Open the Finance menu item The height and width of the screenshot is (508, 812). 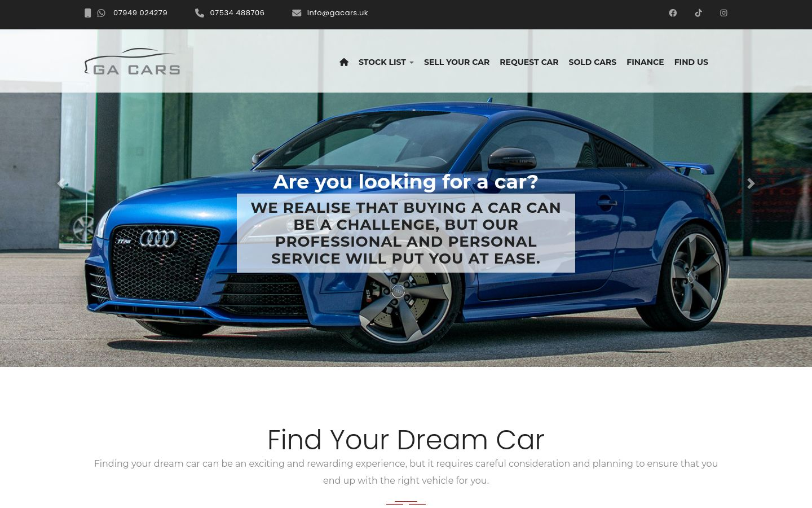[x=645, y=62]
